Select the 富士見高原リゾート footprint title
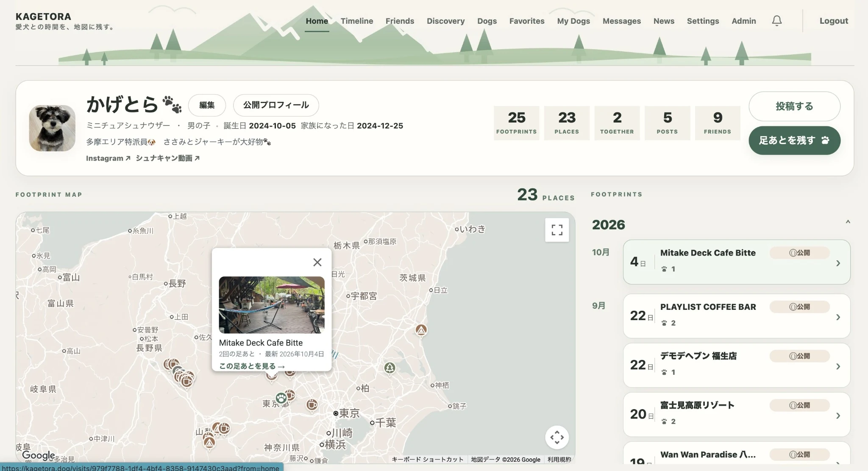Viewport: 868px width, 471px height. coord(697,405)
